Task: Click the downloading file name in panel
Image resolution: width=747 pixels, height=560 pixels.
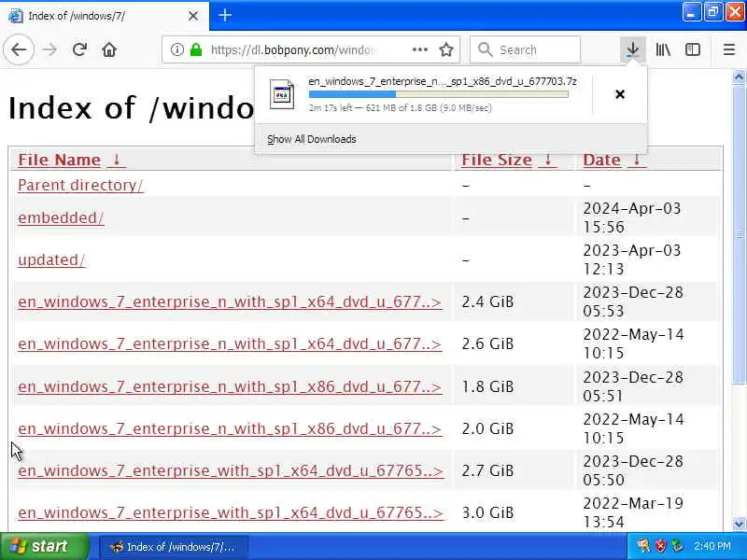Action: tap(443, 81)
